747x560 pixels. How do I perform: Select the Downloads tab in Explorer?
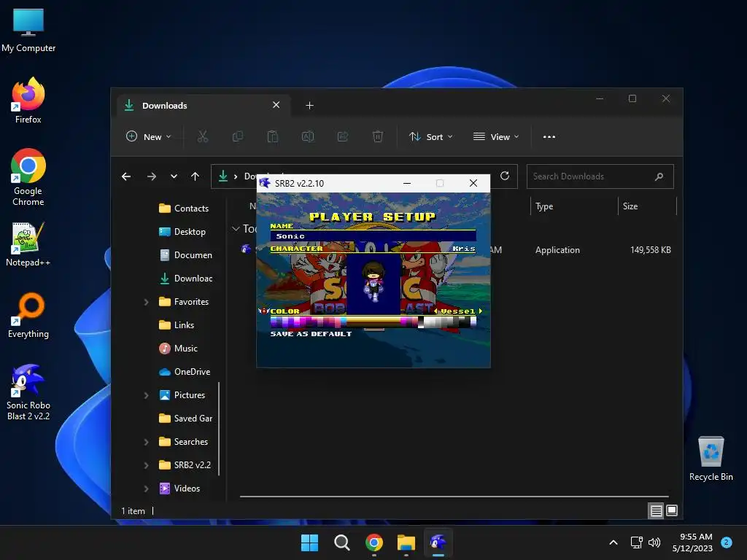click(204, 105)
